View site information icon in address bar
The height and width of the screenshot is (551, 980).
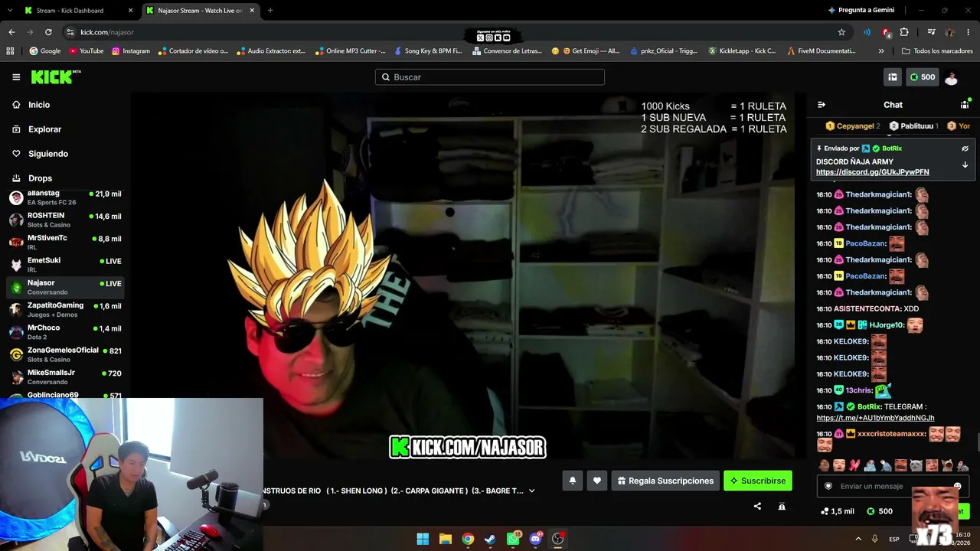(70, 32)
